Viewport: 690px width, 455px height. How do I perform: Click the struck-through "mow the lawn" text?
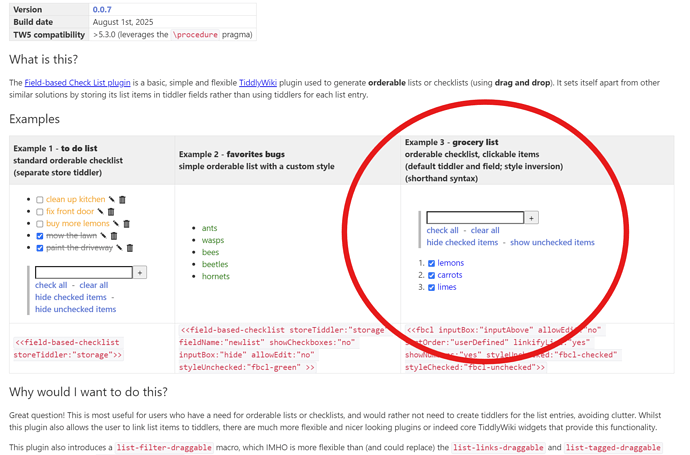72,235
